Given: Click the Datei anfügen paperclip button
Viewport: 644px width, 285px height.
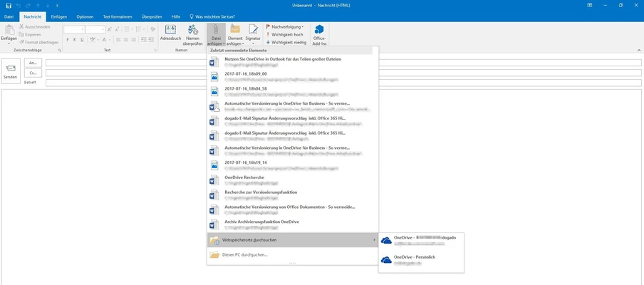Looking at the screenshot, I should (x=216, y=34).
